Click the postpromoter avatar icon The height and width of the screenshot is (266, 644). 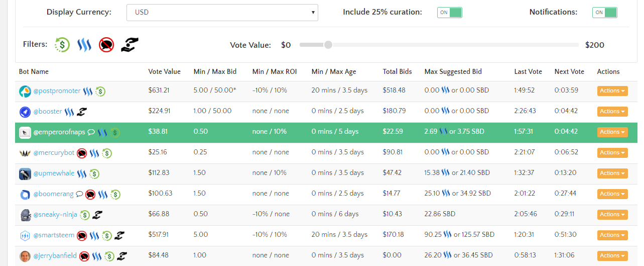point(25,92)
